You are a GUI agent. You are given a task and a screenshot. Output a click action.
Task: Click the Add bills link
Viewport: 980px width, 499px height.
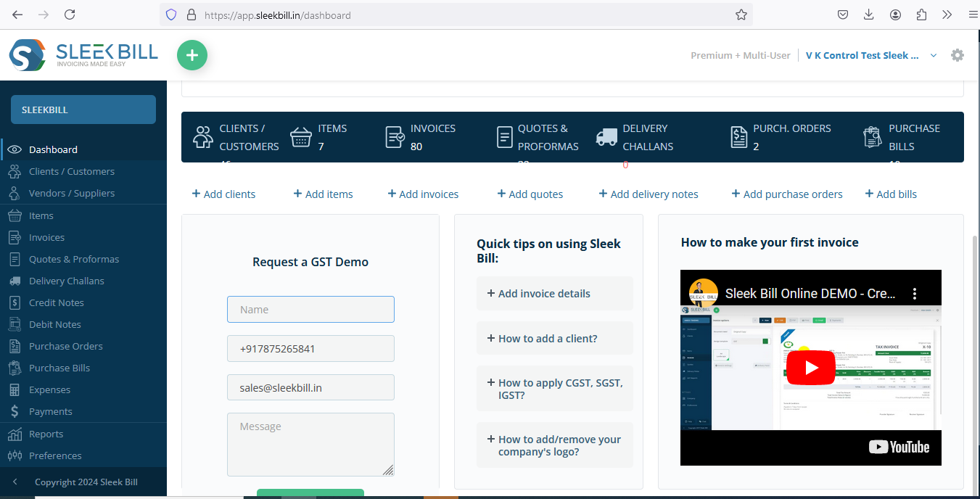[891, 194]
